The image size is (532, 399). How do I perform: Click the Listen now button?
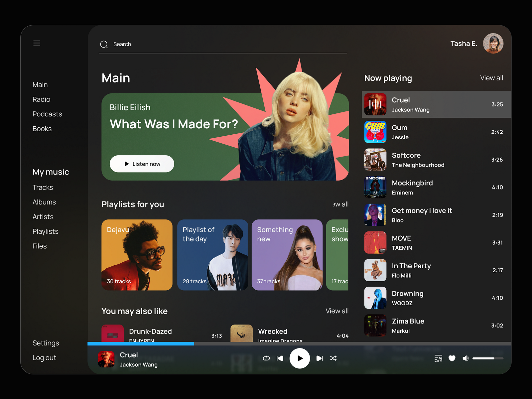142,164
